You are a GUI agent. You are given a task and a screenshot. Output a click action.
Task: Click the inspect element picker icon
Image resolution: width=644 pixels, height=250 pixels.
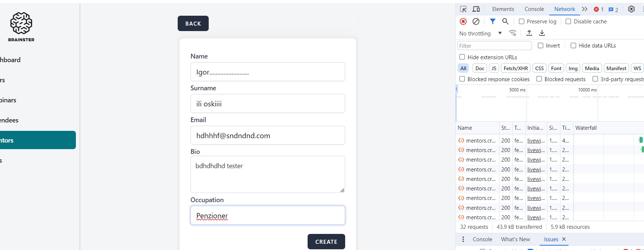tap(463, 9)
